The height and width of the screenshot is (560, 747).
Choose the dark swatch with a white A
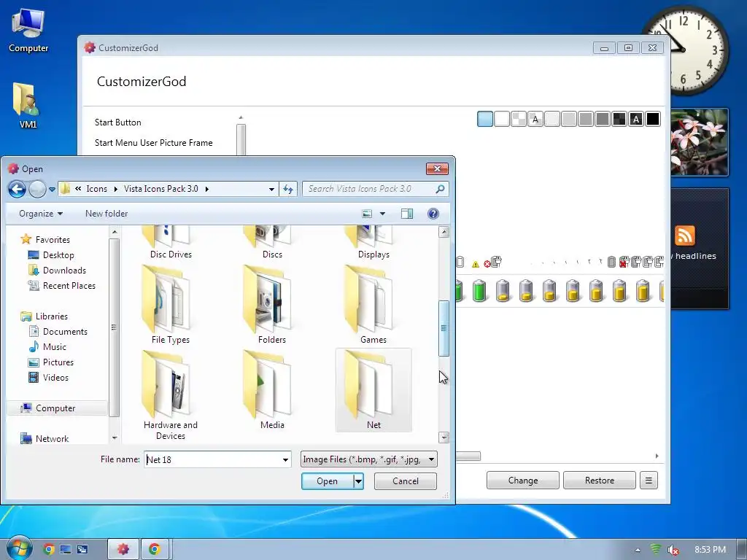636,119
